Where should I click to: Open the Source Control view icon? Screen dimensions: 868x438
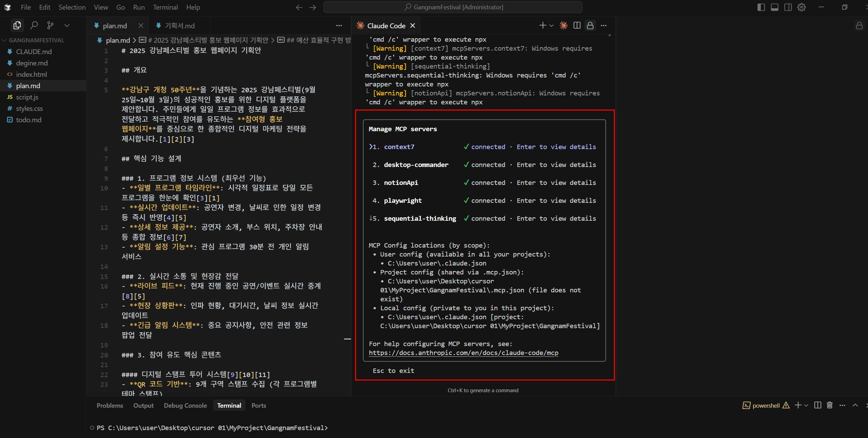[x=50, y=25]
